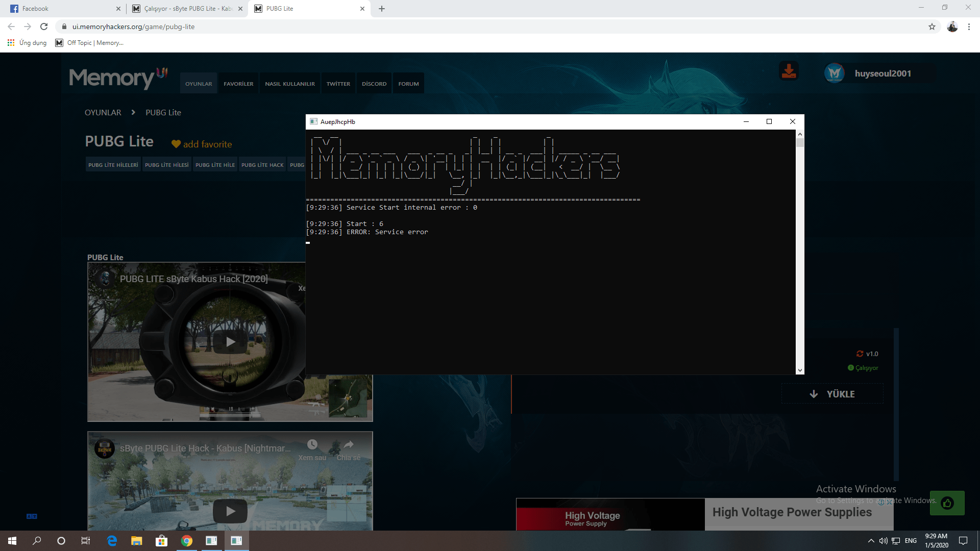This screenshot has width=980, height=551.
Task: Click the AuepJhcpHb console title bar icon
Action: pyautogui.click(x=314, y=121)
